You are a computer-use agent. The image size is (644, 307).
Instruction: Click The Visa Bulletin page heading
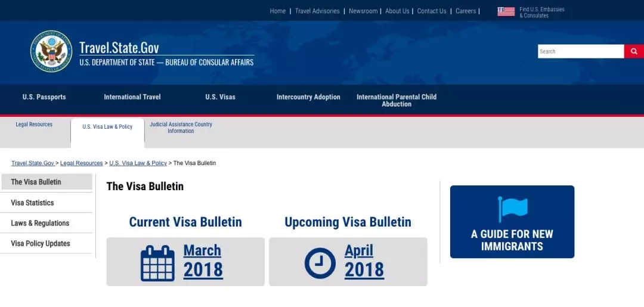(145, 187)
